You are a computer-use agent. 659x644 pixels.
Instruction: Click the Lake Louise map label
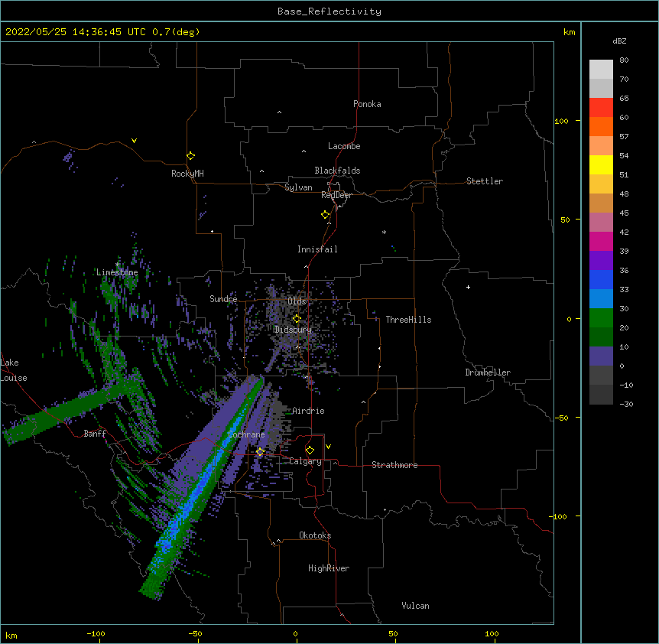click(x=14, y=370)
